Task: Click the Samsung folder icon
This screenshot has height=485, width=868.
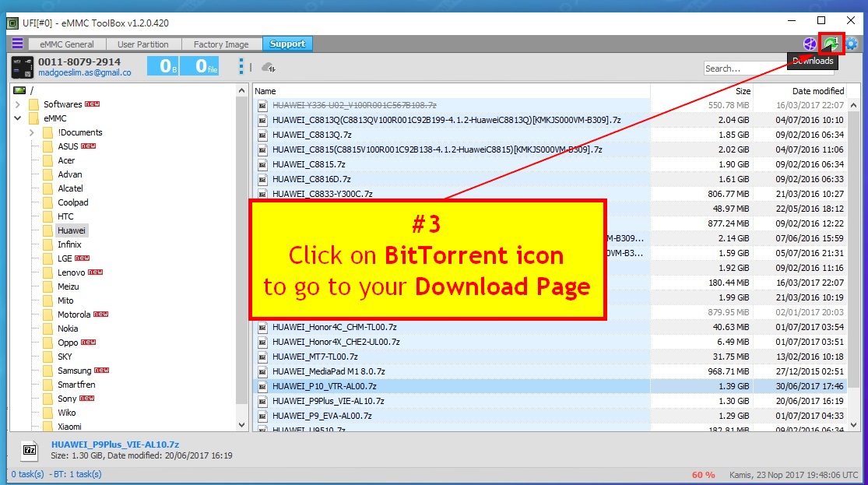Action: click(x=48, y=371)
